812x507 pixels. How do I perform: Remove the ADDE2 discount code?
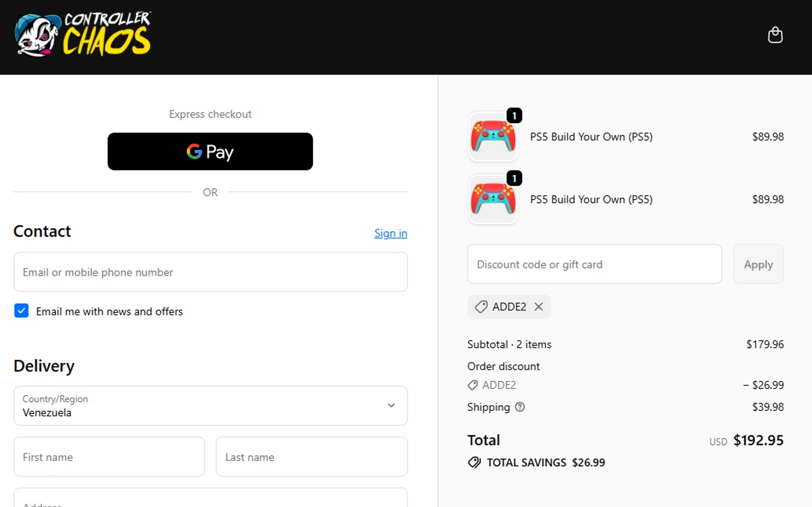(x=539, y=307)
